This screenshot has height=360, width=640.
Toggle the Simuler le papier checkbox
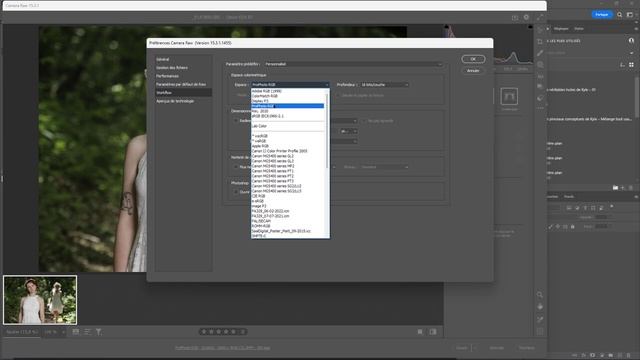(338, 96)
